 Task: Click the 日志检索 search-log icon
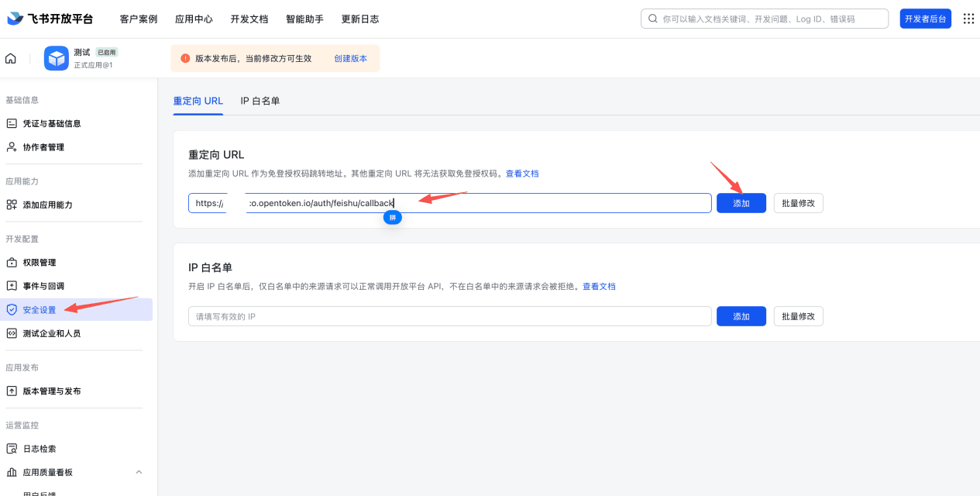[12, 448]
